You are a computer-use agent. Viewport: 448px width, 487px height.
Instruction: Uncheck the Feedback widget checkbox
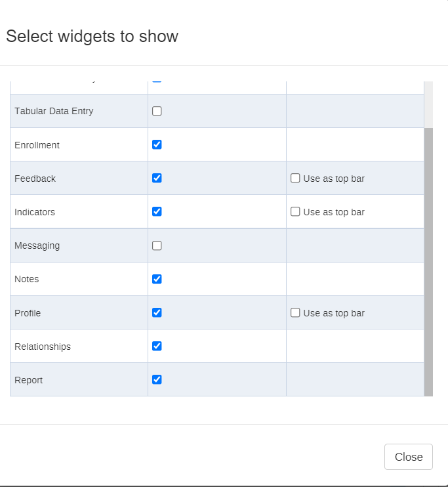point(157,178)
